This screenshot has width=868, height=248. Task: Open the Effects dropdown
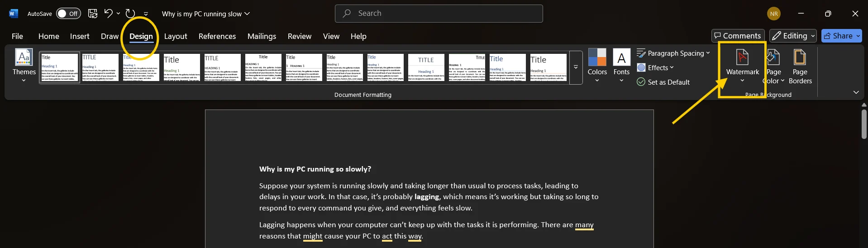coord(655,68)
